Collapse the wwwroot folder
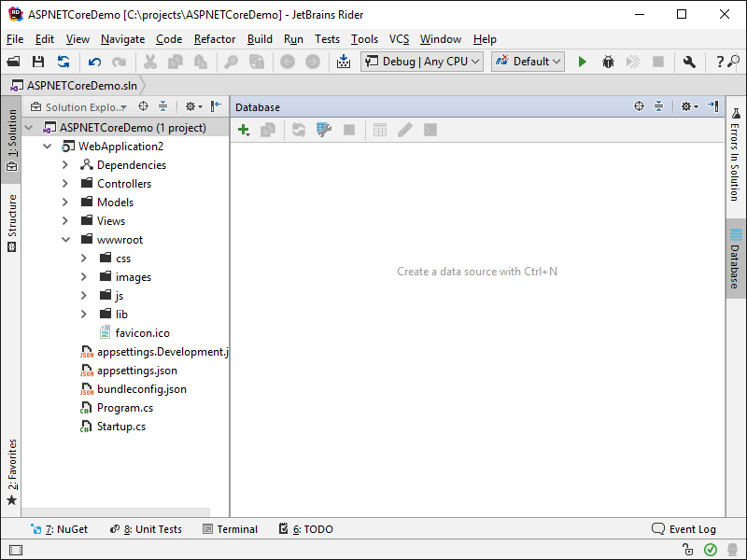 coord(65,240)
